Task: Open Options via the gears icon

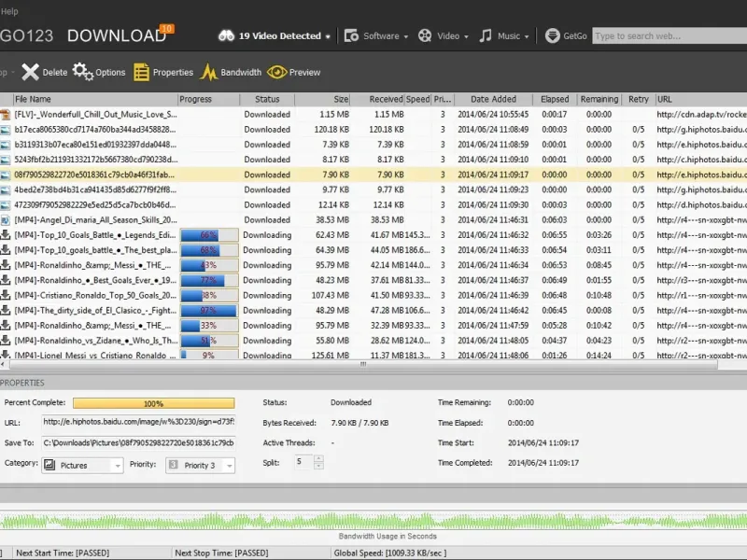Action: click(83, 72)
